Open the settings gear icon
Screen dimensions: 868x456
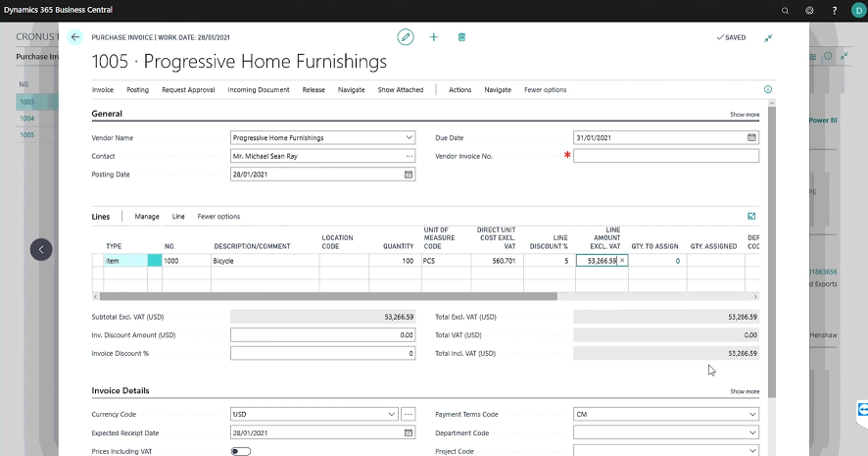point(809,11)
